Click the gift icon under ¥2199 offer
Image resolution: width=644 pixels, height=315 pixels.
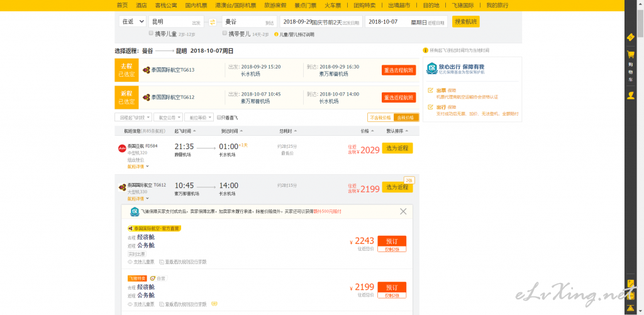(x=214, y=304)
